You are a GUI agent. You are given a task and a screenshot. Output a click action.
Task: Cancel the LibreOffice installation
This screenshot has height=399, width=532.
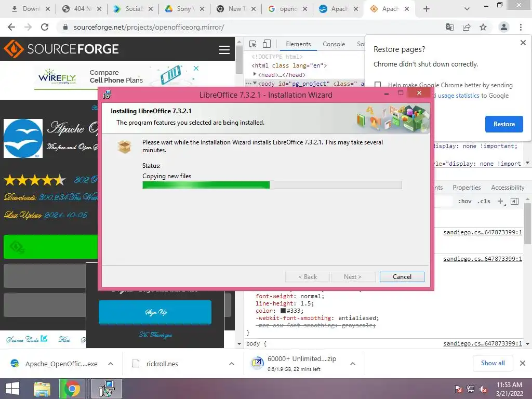tap(402, 277)
